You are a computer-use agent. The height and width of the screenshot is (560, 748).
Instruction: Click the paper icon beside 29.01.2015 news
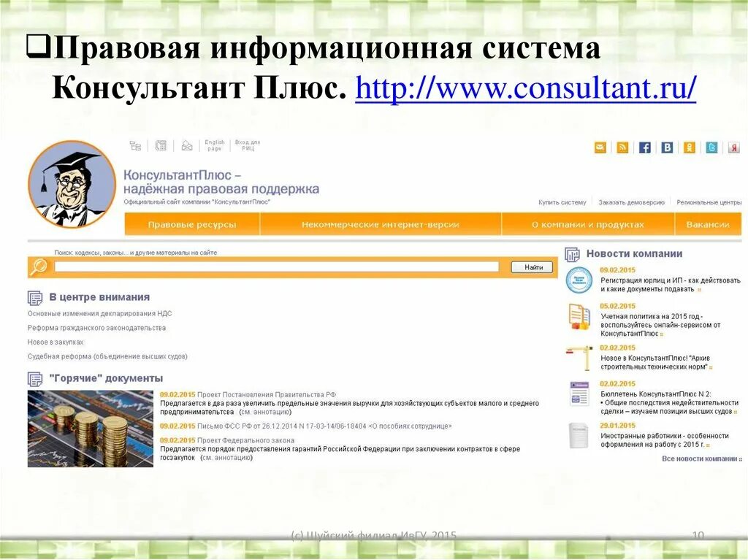click(x=579, y=435)
